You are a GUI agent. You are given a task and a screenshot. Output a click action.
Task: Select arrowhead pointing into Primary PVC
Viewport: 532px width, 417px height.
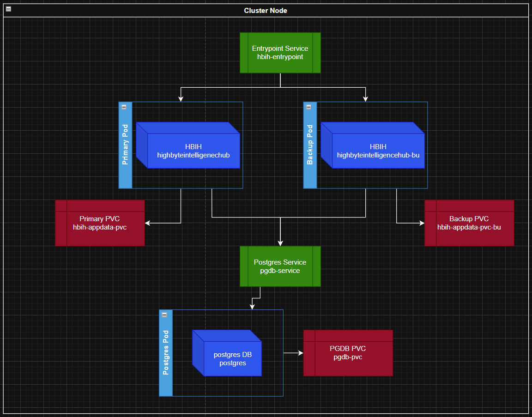click(148, 223)
